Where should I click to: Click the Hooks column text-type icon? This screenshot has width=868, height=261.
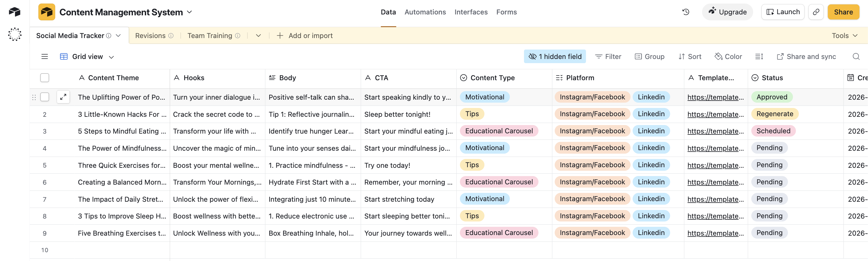pos(176,78)
